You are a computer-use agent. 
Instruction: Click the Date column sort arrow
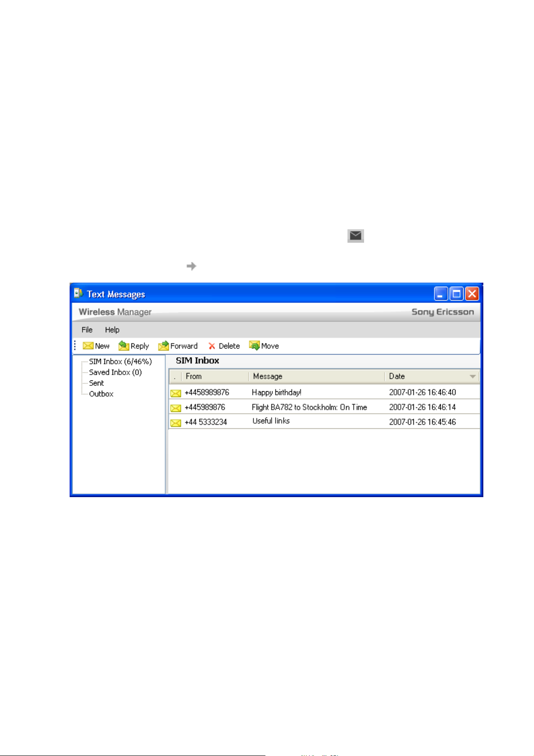tap(473, 376)
